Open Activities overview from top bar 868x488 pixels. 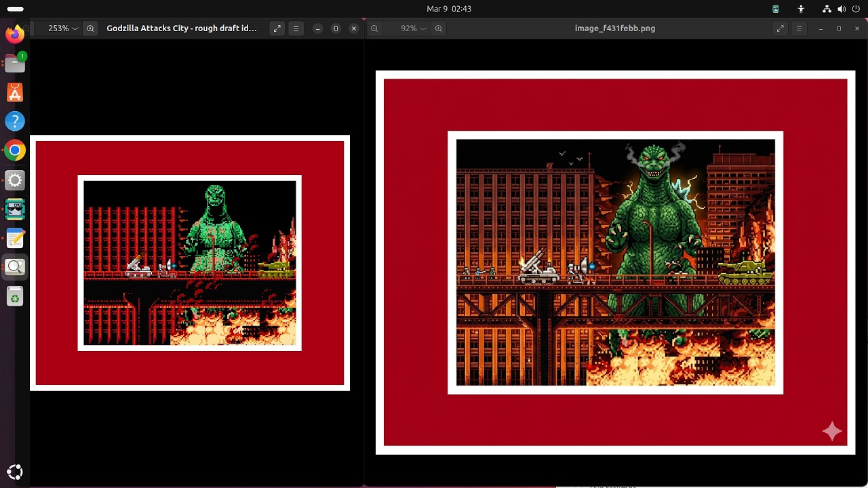tap(15, 9)
